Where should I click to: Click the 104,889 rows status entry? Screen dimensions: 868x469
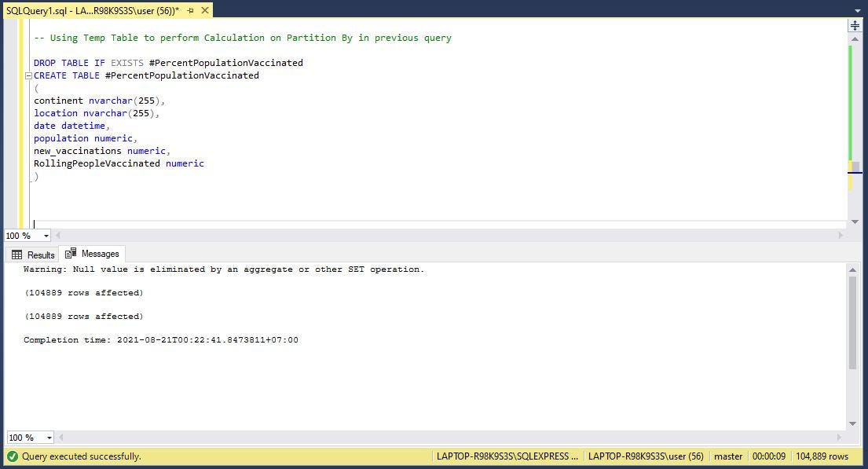(x=822, y=456)
